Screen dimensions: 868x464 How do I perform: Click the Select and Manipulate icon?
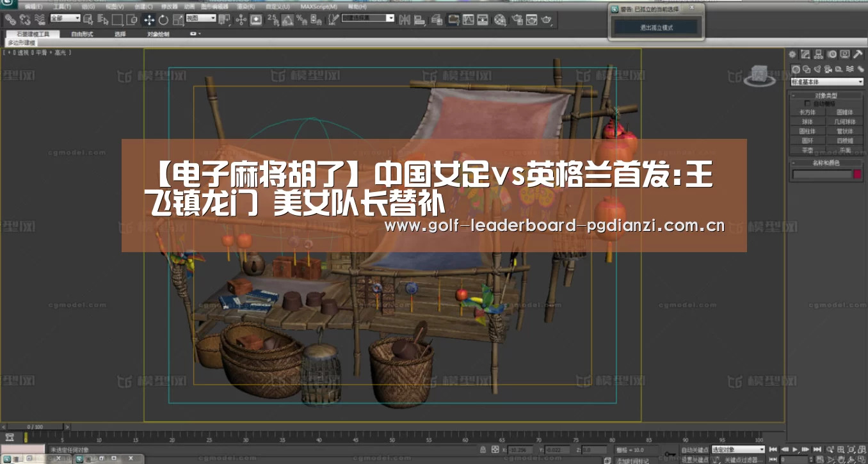[x=241, y=20]
